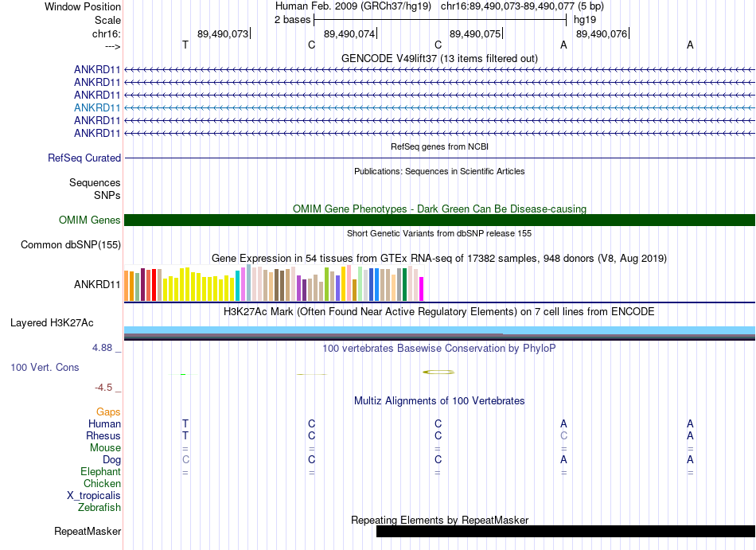This screenshot has width=756, height=550.
Task: Click the black RepeatMasker repeat bar
Action: click(x=566, y=531)
